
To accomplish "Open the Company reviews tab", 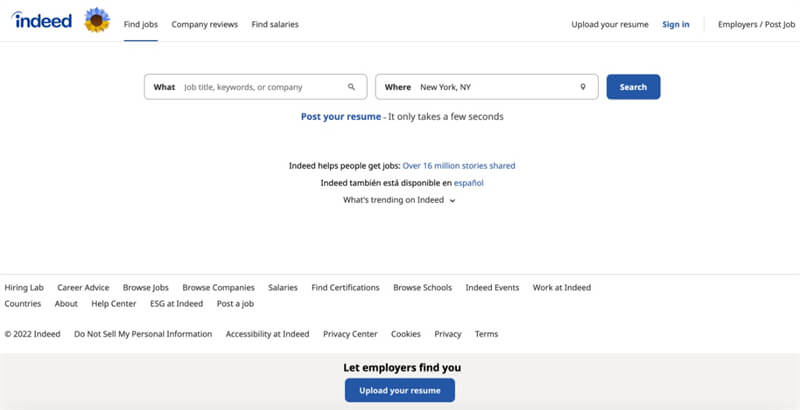I will point(204,24).
